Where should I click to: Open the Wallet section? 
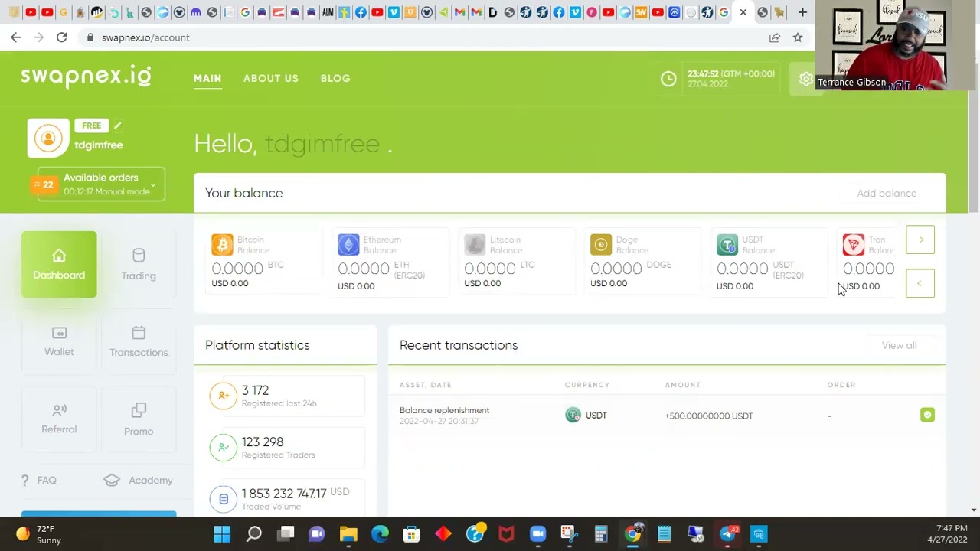tap(59, 341)
